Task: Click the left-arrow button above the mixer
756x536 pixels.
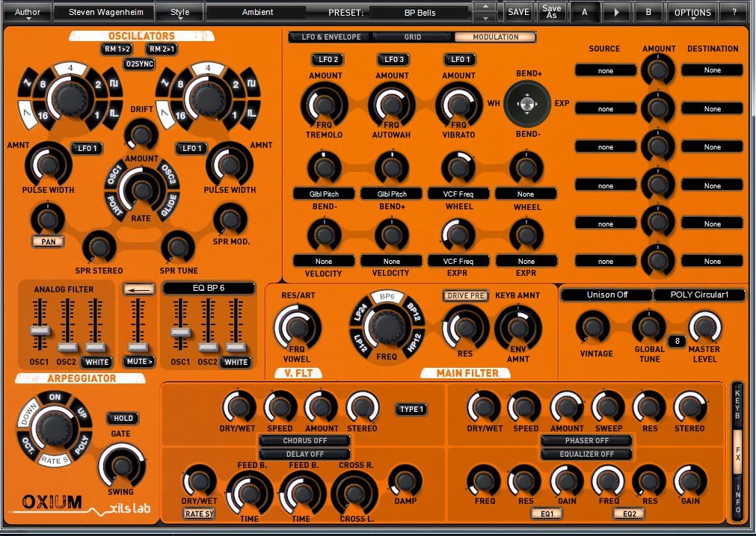Action: (x=139, y=289)
